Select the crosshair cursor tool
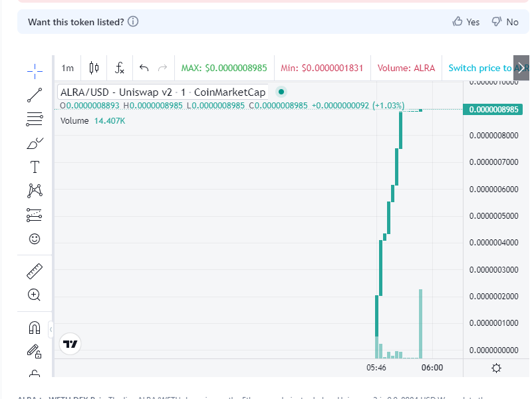Viewport: 532px width, 399px height. pyautogui.click(x=35, y=71)
